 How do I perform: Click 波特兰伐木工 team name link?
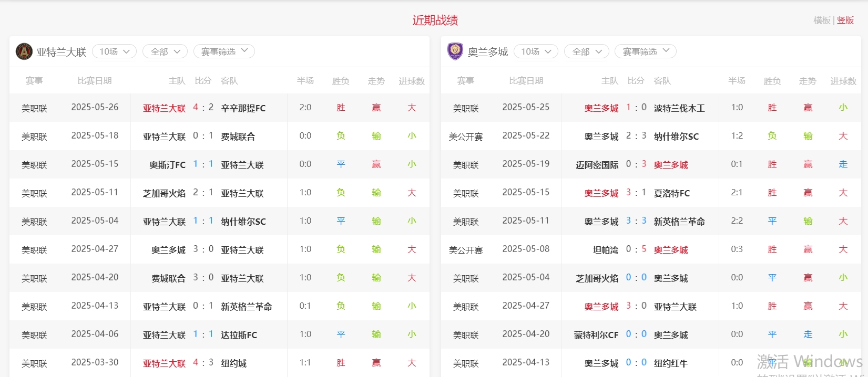point(679,108)
